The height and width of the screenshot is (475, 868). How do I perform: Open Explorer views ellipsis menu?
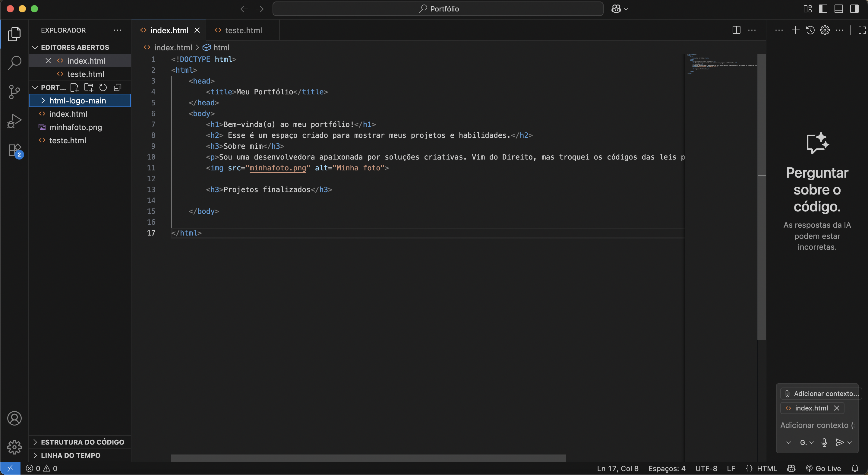[x=117, y=30]
